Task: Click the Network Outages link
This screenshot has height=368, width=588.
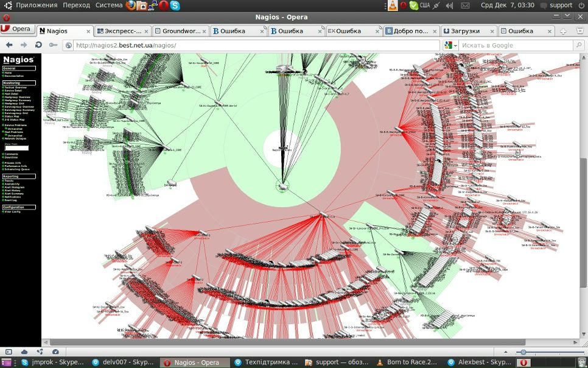Action: click(16, 138)
